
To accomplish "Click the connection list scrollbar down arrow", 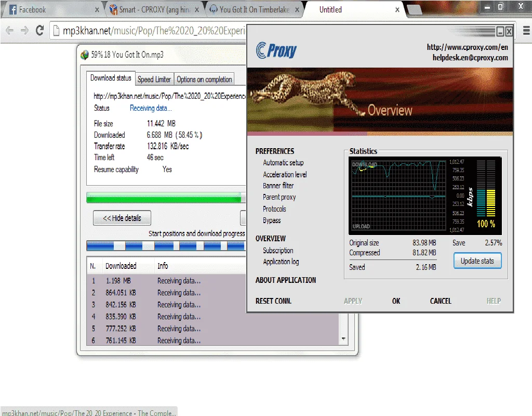I will [x=343, y=339].
